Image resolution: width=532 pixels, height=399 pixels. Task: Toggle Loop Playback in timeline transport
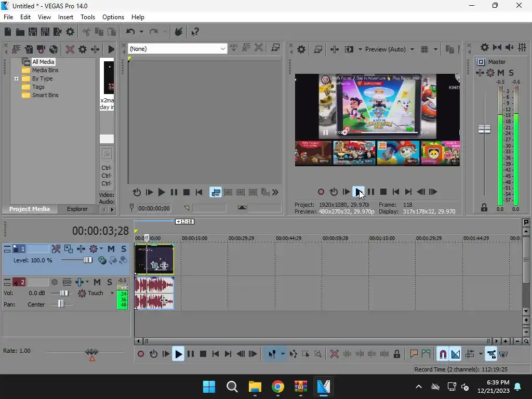coord(153,354)
